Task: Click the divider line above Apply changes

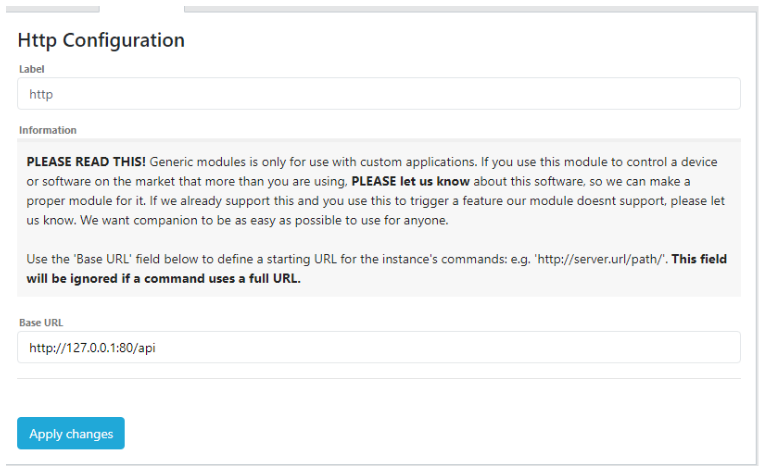Action: (379, 378)
